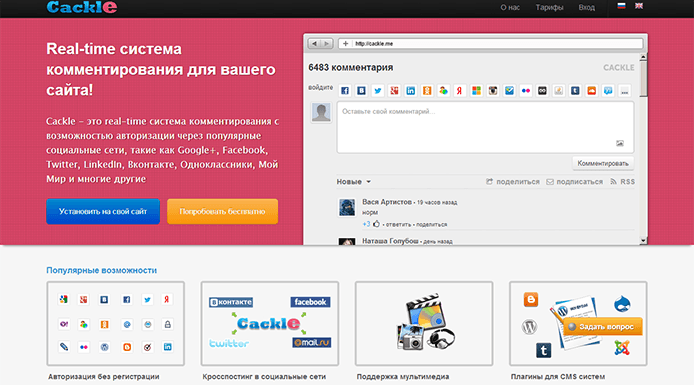Log in with the Flickr two-dot icon
Screen dimensions: 694x385
coord(526,91)
